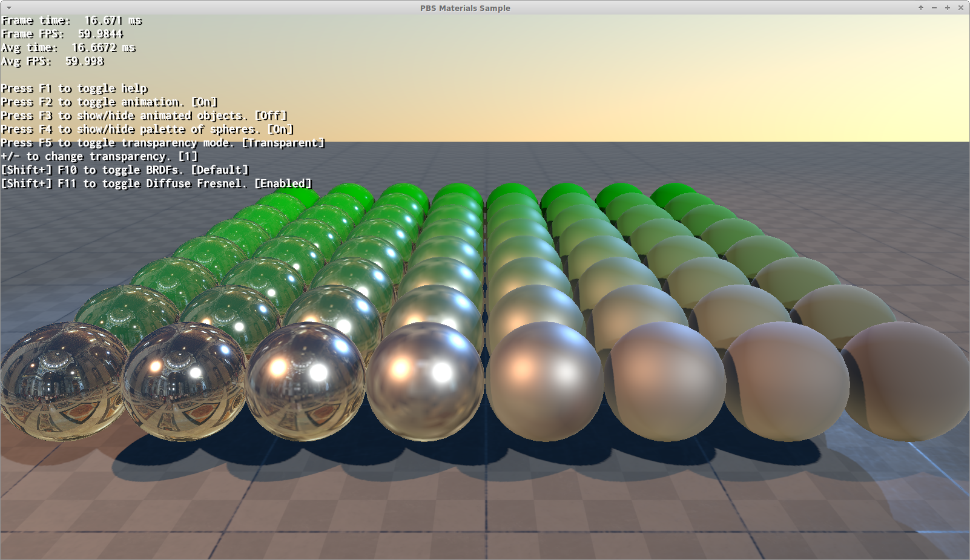Click the transparency value [1] text
970x560 pixels.
(x=188, y=156)
